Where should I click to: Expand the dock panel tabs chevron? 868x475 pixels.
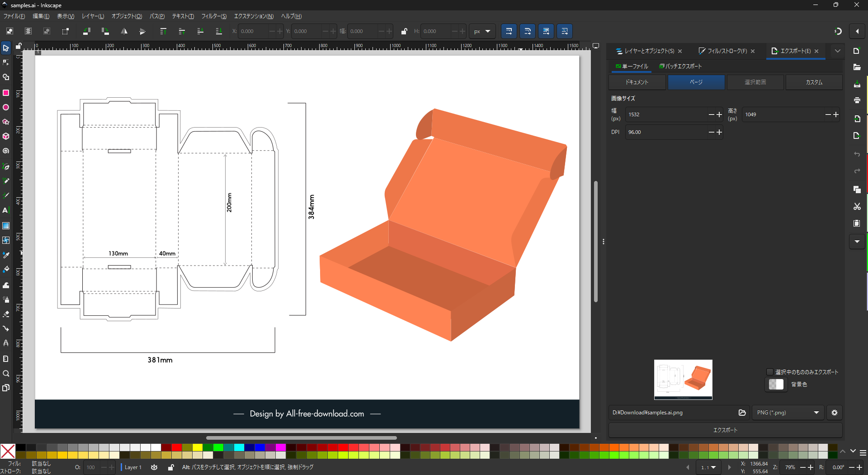[837, 51]
